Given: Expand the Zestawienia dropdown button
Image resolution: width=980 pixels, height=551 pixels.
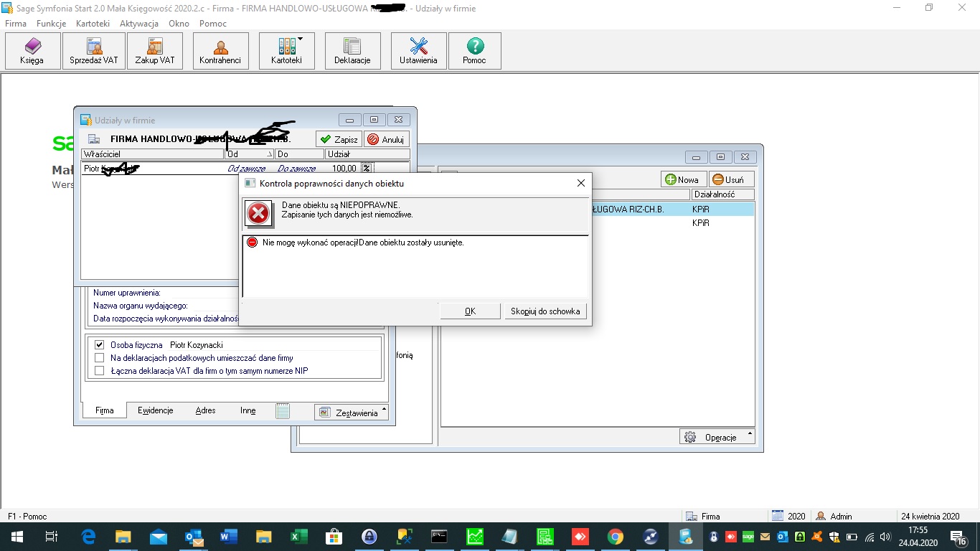Looking at the screenshot, I should pos(352,413).
